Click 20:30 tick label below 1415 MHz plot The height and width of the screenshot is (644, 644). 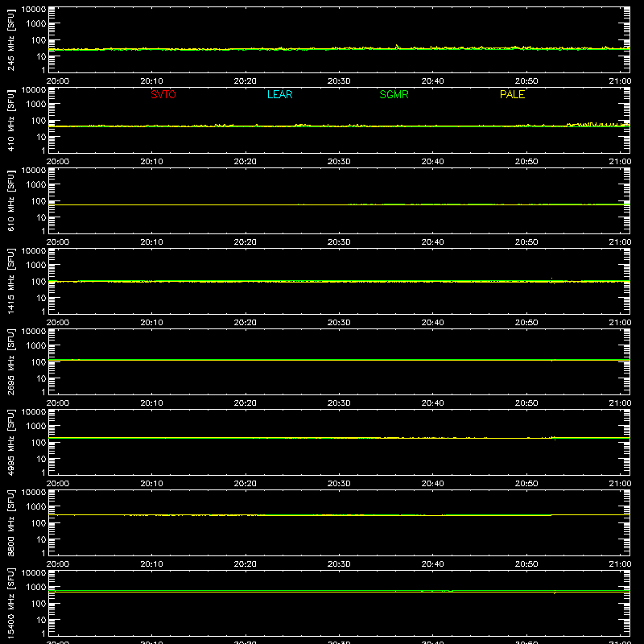pyautogui.click(x=339, y=323)
